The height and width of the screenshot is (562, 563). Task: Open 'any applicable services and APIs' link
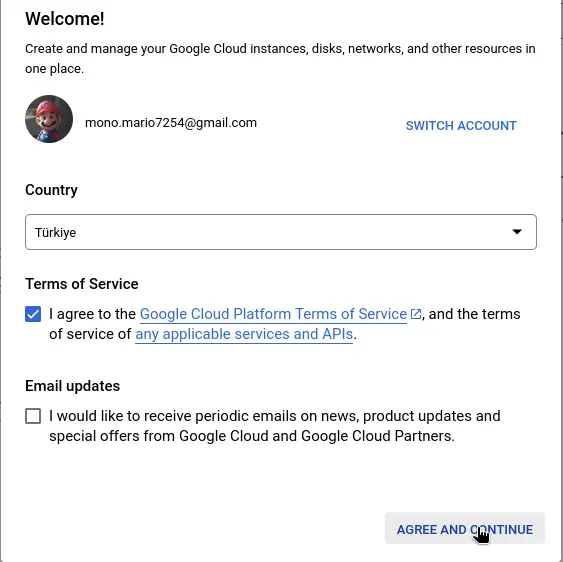point(244,334)
